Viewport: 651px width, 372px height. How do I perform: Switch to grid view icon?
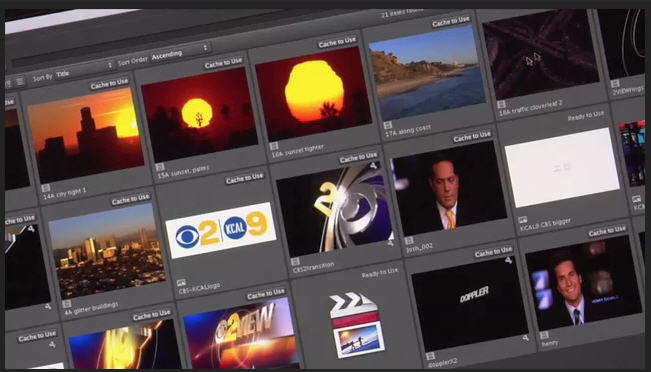pos(8,84)
